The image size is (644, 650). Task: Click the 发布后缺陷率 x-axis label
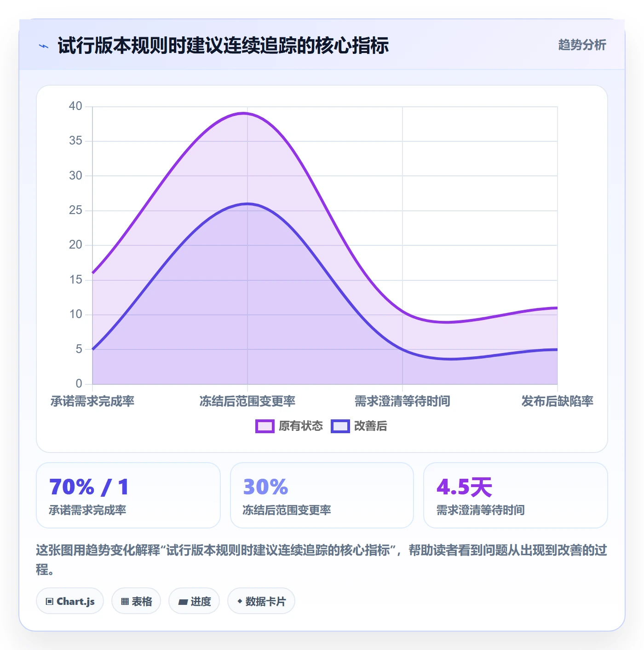(x=558, y=401)
